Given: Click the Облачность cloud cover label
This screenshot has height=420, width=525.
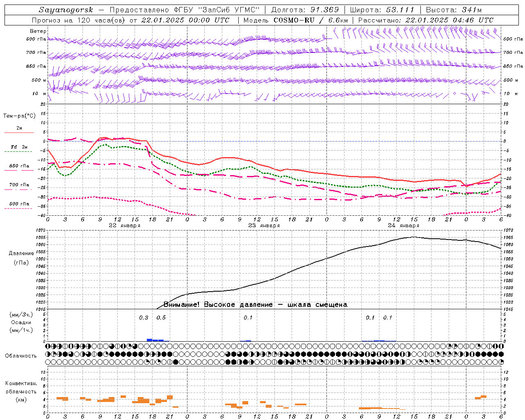Looking at the screenshot, I should (x=21, y=356).
